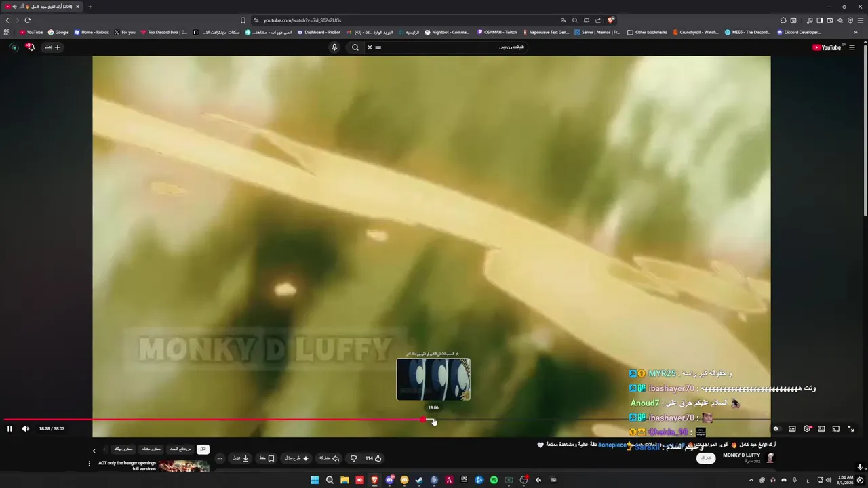Open the YouTube bookmark in bookmarks bar
The height and width of the screenshot is (488, 868).
[31, 32]
